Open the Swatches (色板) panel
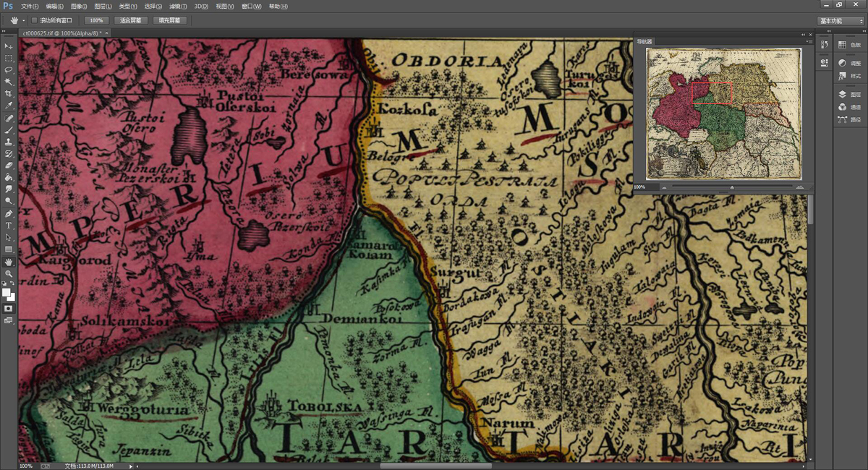This screenshot has width=868, height=470. coord(850,45)
